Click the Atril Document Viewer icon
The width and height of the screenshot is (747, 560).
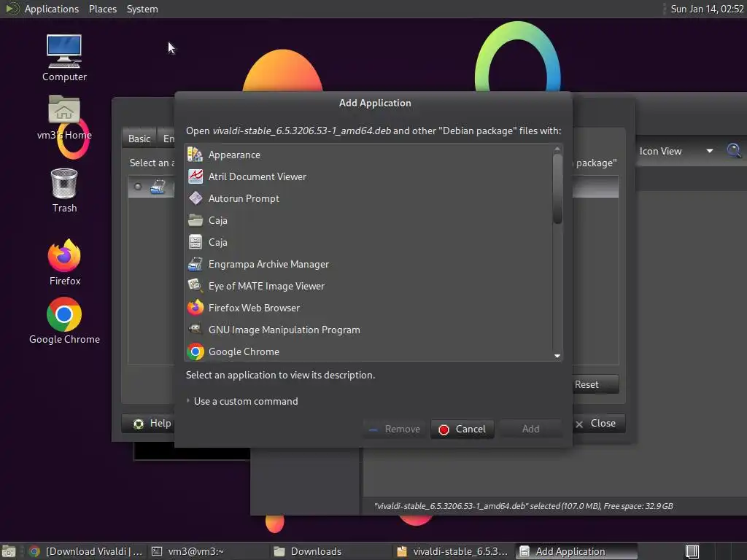click(196, 176)
